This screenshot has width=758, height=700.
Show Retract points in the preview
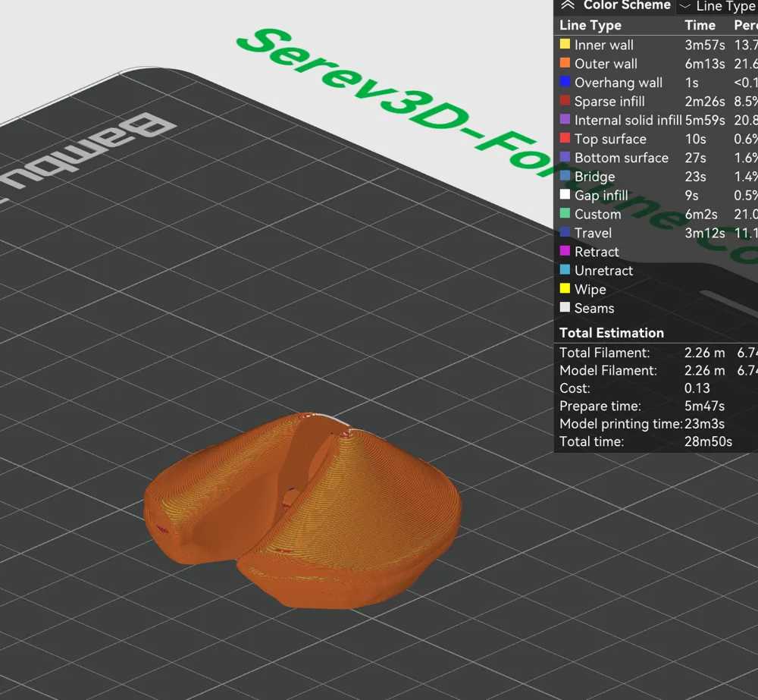coord(597,252)
